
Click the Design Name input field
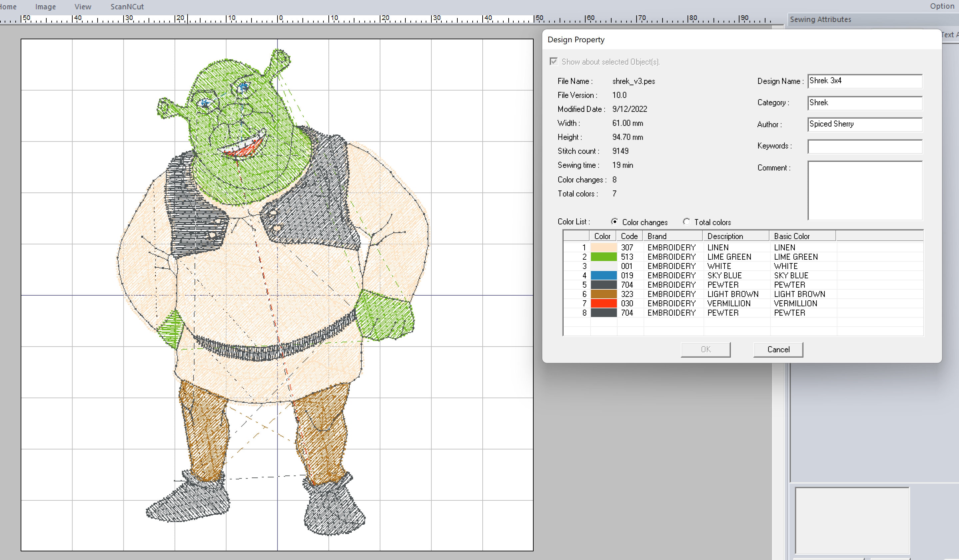[x=864, y=81]
